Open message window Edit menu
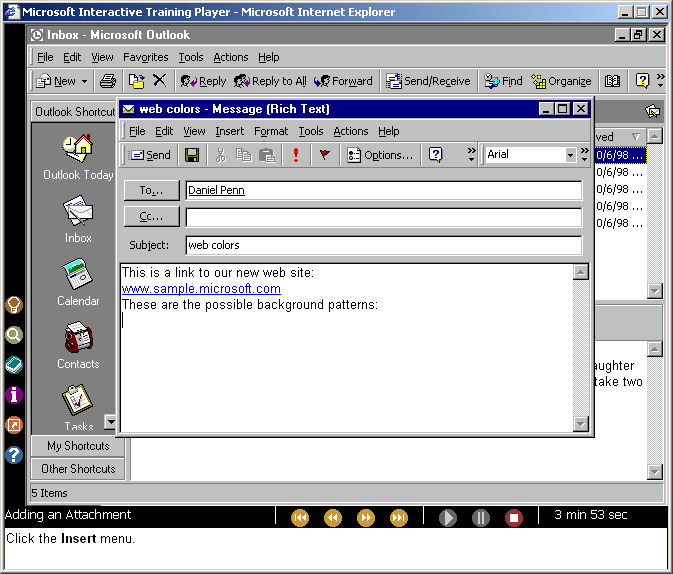The height and width of the screenshot is (574, 673). tap(164, 131)
